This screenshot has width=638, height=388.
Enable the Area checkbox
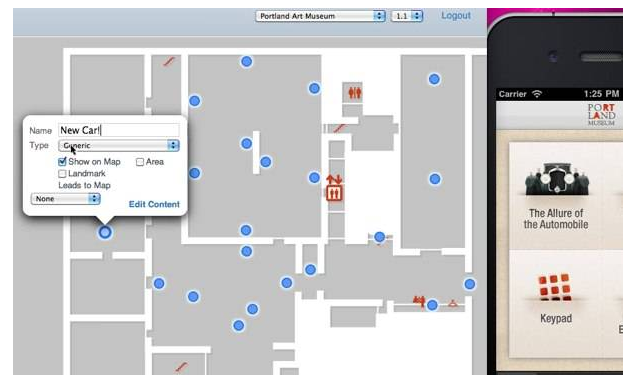[140, 162]
